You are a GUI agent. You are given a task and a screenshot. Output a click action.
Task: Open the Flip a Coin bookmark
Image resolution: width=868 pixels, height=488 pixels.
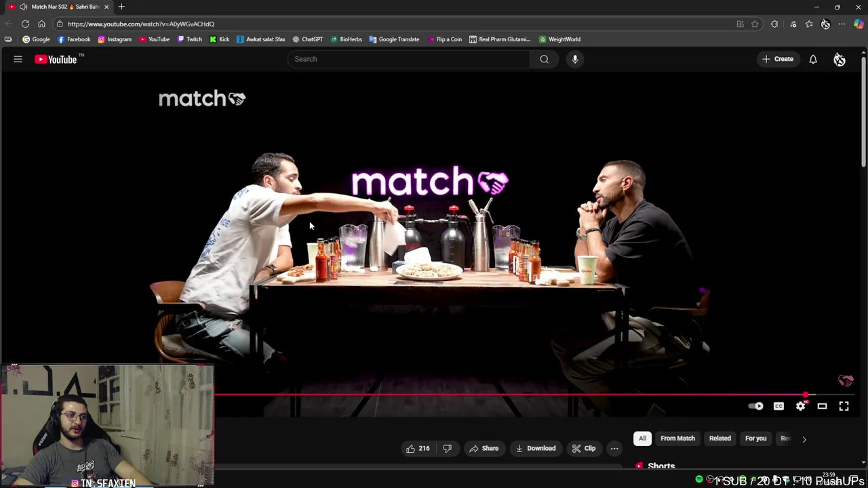(x=444, y=39)
